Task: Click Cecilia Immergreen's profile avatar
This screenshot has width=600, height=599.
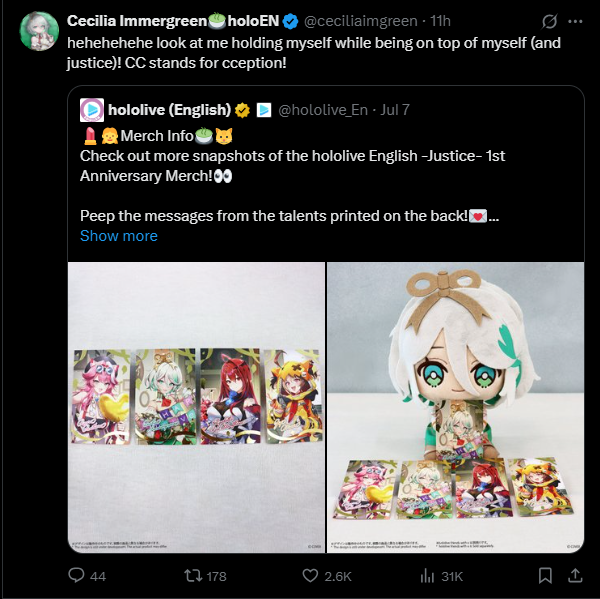Action: (38, 31)
